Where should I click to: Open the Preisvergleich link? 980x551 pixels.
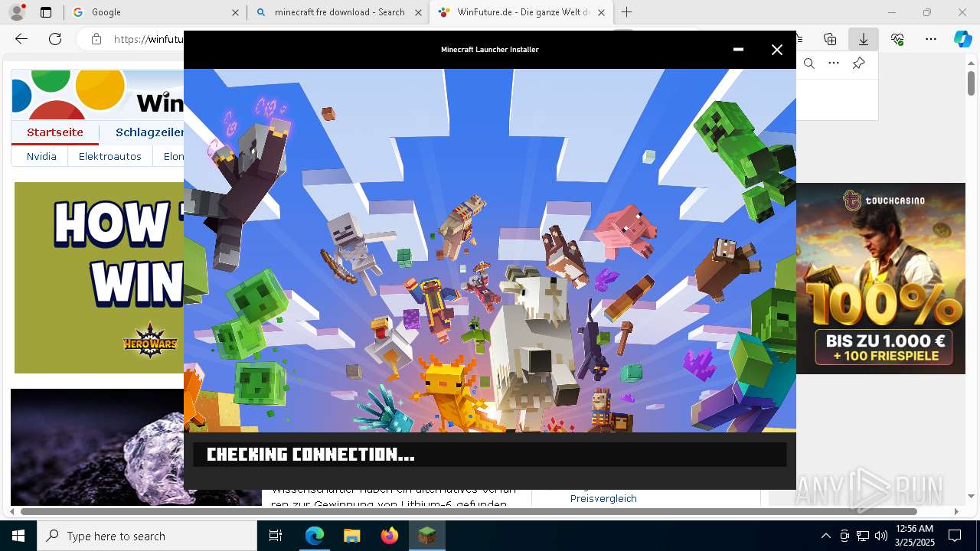coord(603,498)
